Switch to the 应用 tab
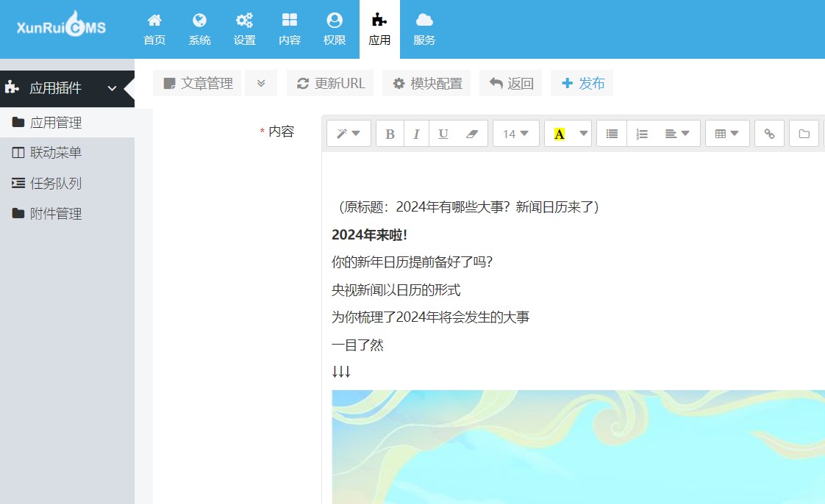The image size is (825, 504). click(379, 28)
